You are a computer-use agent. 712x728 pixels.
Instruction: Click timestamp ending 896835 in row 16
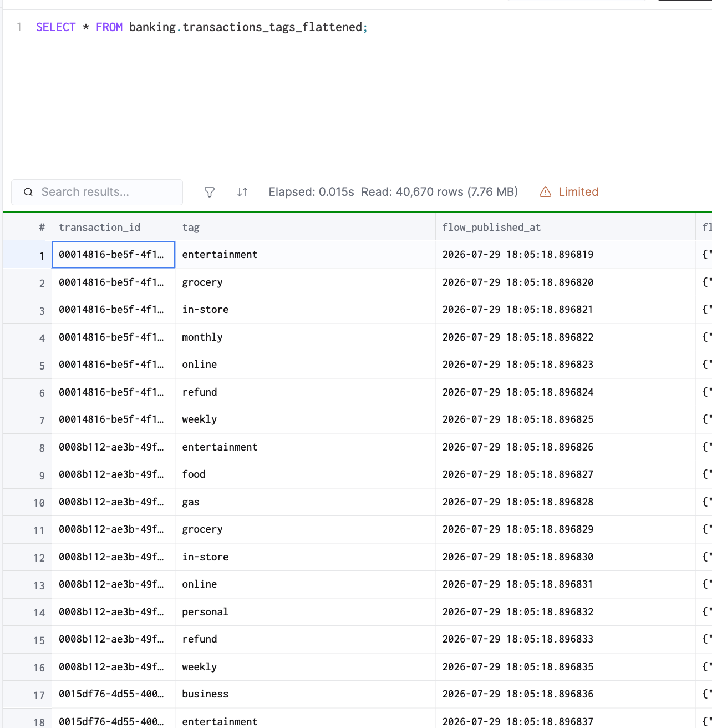click(518, 667)
